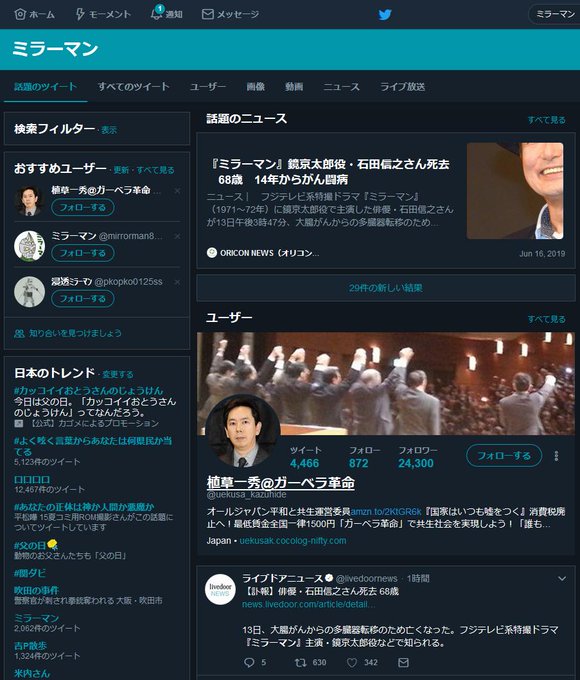Refresh recommended users (更新)
The width and height of the screenshot is (580, 680).
[121, 170]
